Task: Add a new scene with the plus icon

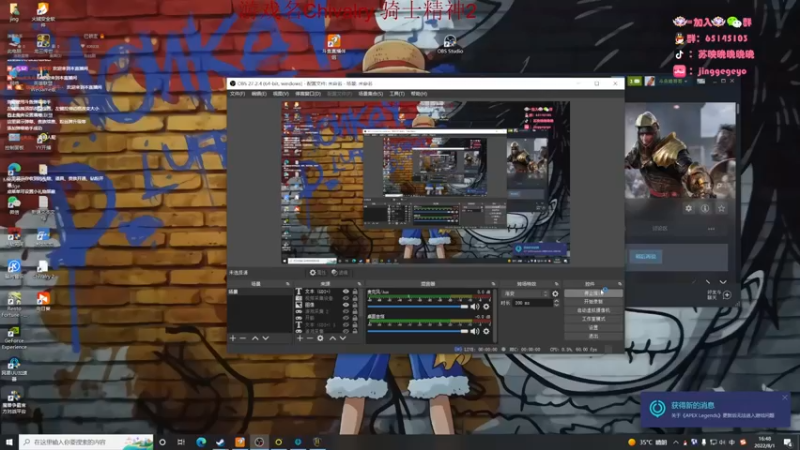Action: pyautogui.click(x=233, y=338)
